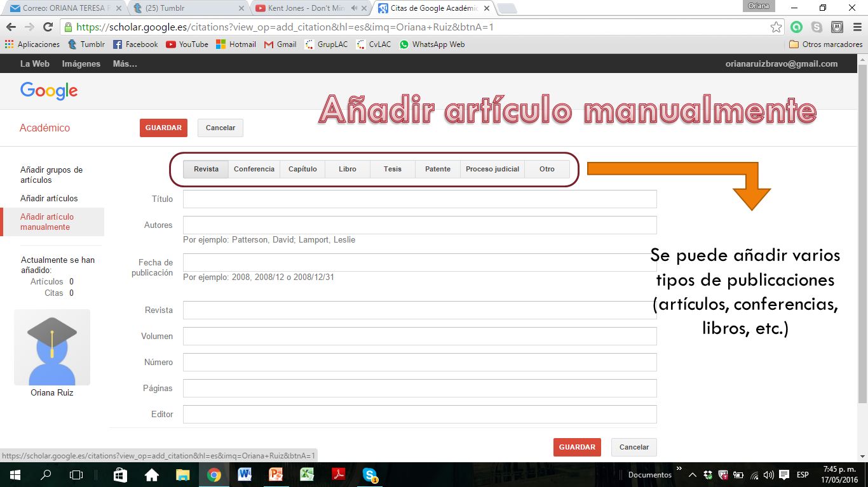Click the Número input field
This screenshot has width=868, height=487.
click(x=419, y=362)
